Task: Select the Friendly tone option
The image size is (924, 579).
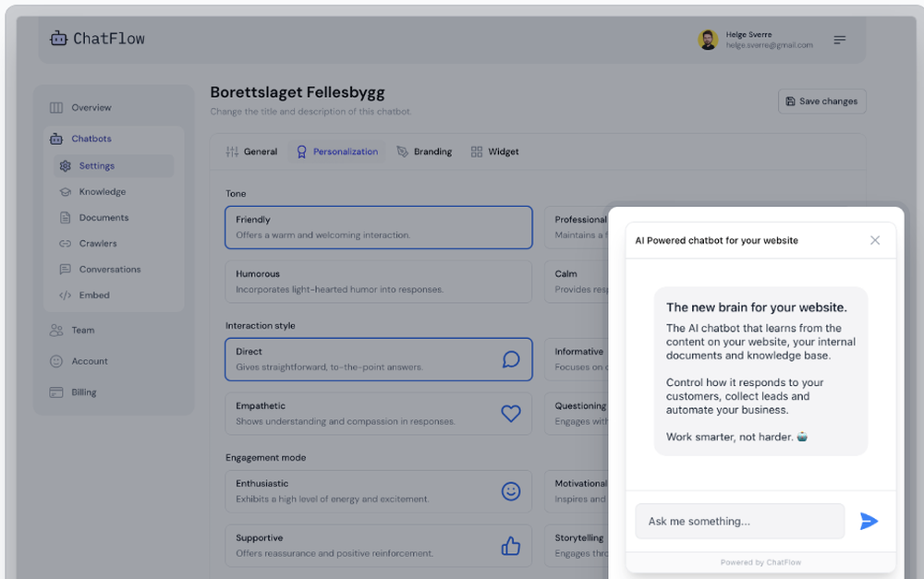Action: (379, 227)
